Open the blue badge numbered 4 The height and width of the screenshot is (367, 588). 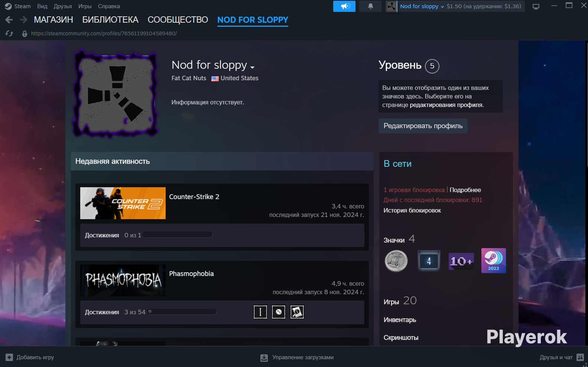coord(429,261)
